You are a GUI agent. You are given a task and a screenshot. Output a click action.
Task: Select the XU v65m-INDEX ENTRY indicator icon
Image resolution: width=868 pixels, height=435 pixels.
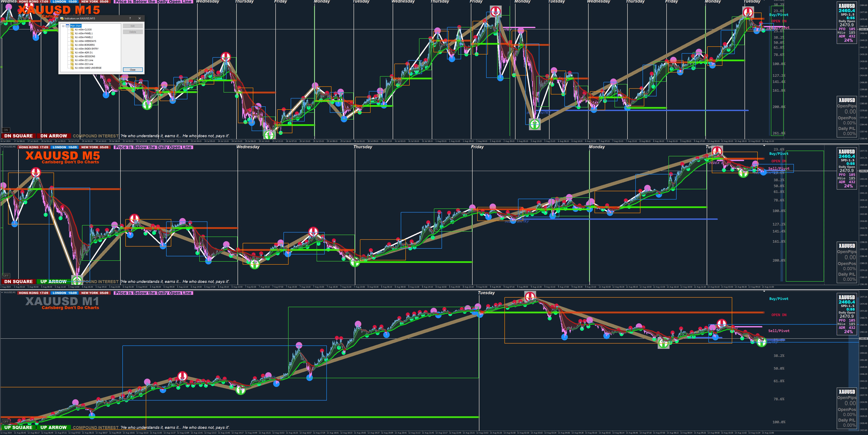(72, 49)
